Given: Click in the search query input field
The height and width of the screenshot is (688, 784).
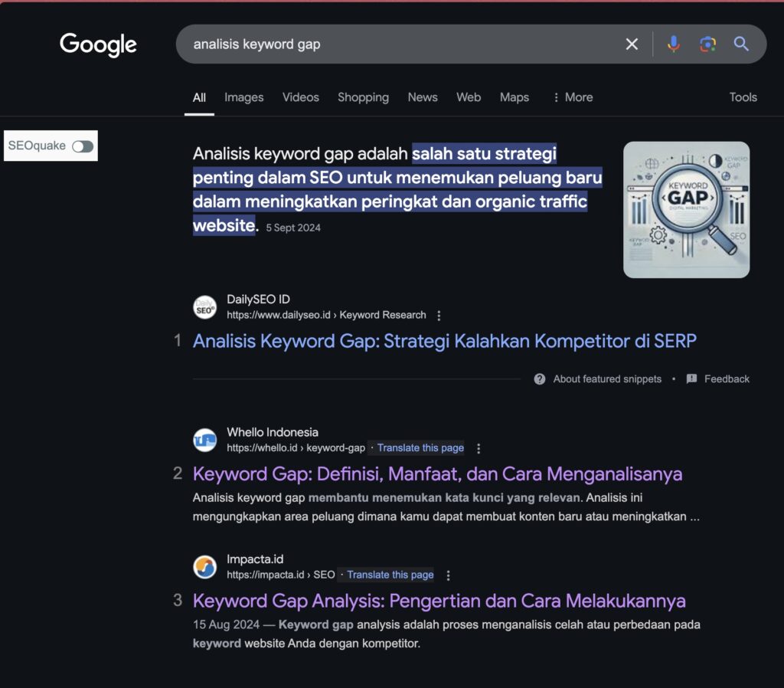Looking at the screenshot, I should click(x=400, y=44).
